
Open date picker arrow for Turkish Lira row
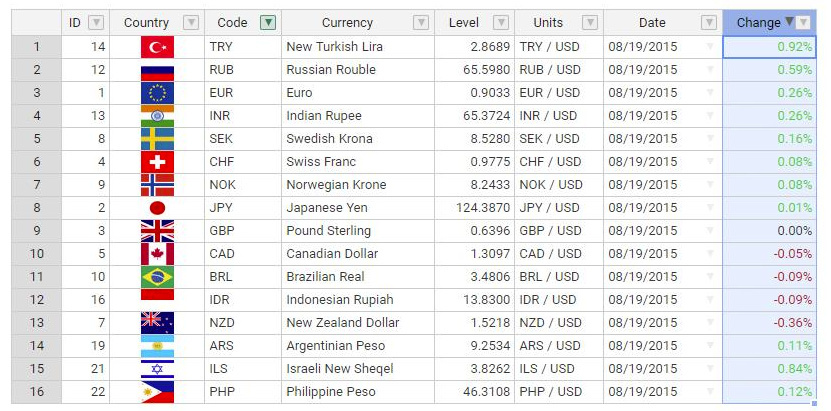point(710,47)
